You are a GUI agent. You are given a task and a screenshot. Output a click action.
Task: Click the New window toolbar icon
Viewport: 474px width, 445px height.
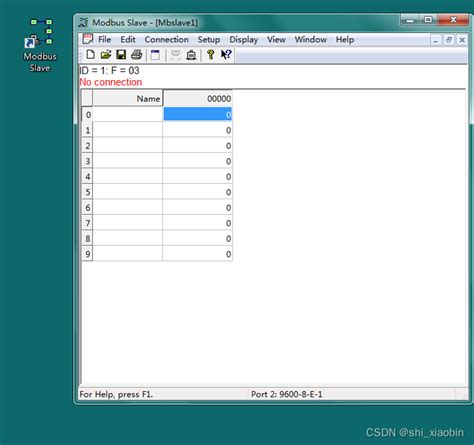(x=155, y=55)
